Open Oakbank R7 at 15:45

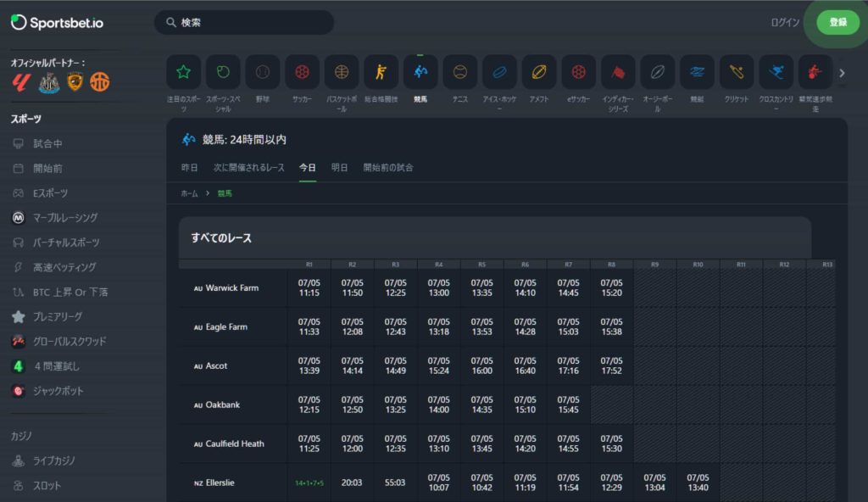click(568, 404)
